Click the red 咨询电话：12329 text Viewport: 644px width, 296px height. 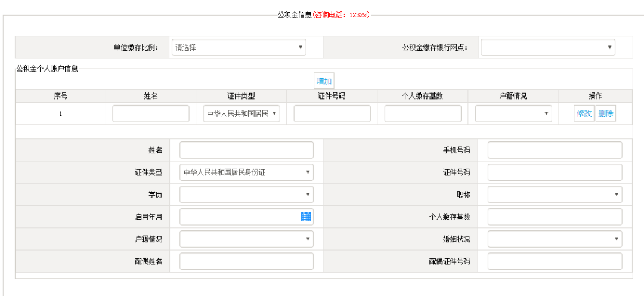click(x=341, y=15)
